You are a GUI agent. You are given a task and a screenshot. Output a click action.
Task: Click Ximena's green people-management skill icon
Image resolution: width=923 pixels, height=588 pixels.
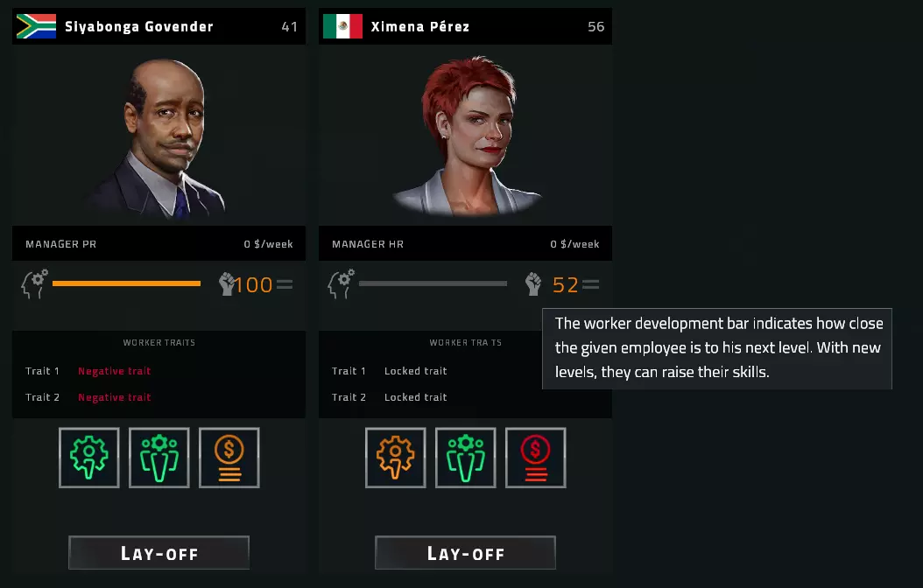tap(465, 458)
